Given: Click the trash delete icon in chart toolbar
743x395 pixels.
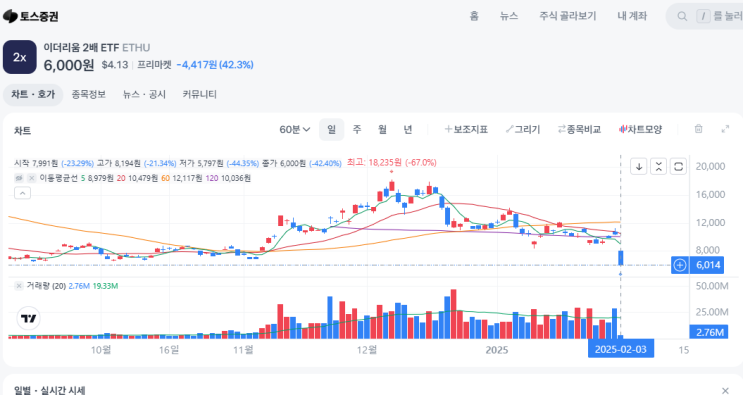Looking at the screenshot, I should point(698,129).
